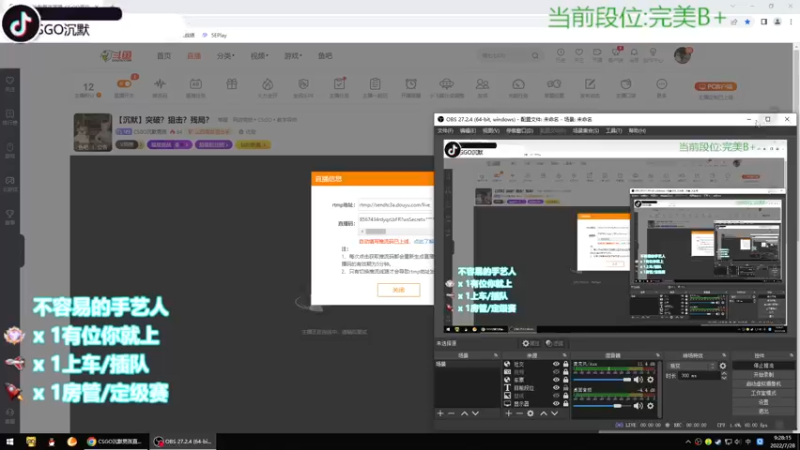Viewport: 800px width, 450px height.
Task: Add a new source with plus icon in OBS
Action: click(x=508, y=413)
